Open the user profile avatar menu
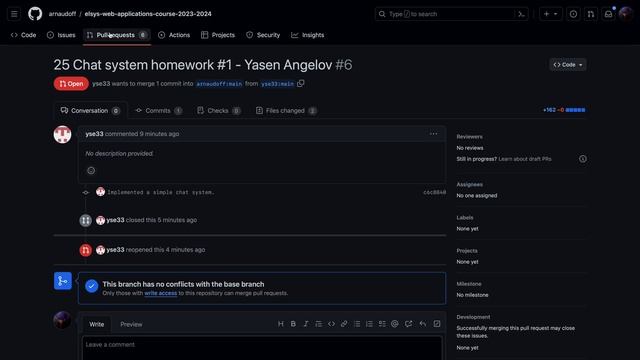 coord(626,14)
